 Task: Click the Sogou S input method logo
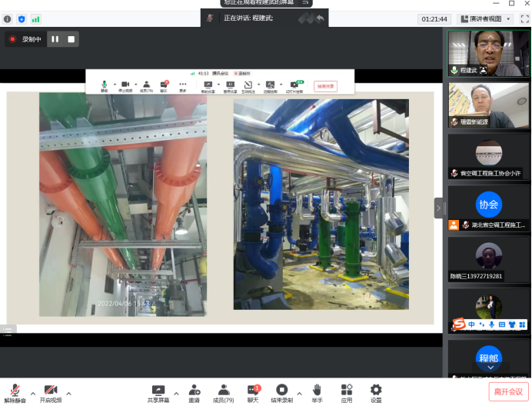tap(459, 324)
